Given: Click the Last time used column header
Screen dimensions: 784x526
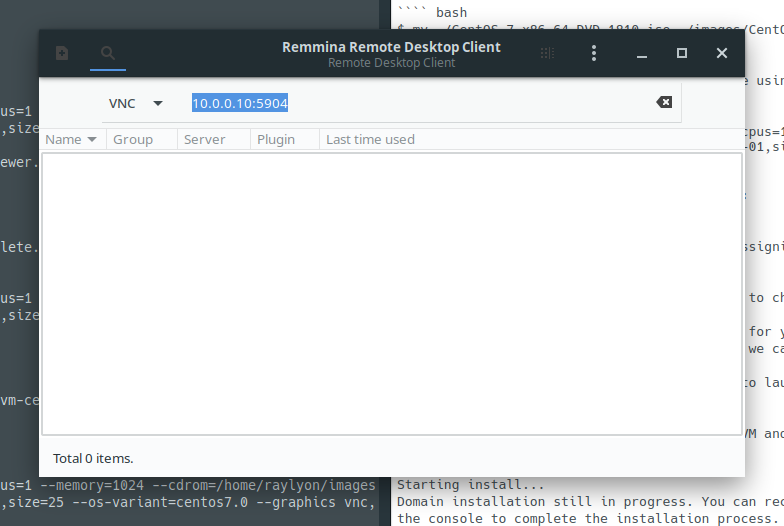Looking at the screenshot, I should click(370, 139).
